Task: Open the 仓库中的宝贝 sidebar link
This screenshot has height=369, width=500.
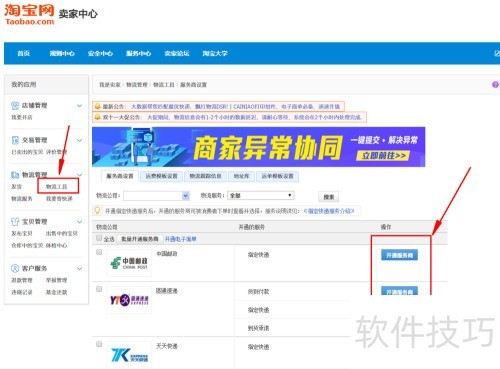Action: click(27, 245)
